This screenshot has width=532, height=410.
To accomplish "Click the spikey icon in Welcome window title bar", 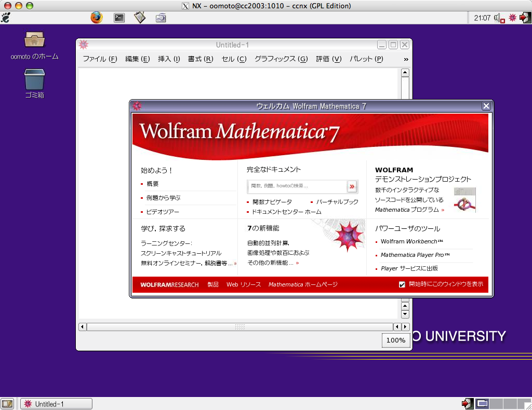I will pos(137,106).
